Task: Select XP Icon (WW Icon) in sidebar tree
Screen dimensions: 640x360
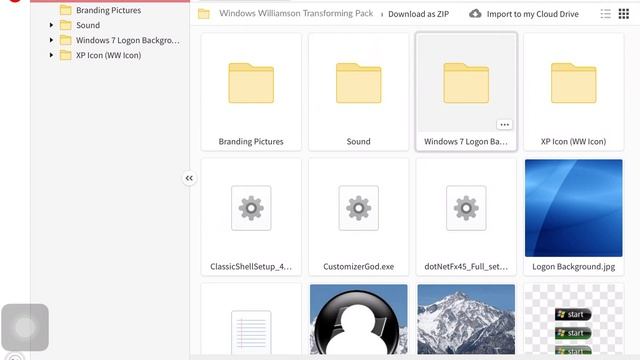Action: tap(109, 55)
